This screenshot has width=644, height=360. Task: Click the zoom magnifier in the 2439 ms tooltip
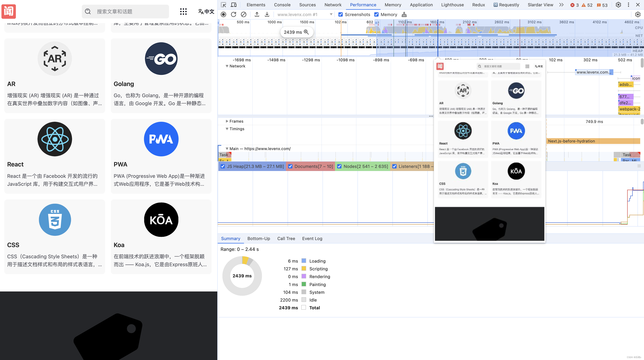coord(306,32)
